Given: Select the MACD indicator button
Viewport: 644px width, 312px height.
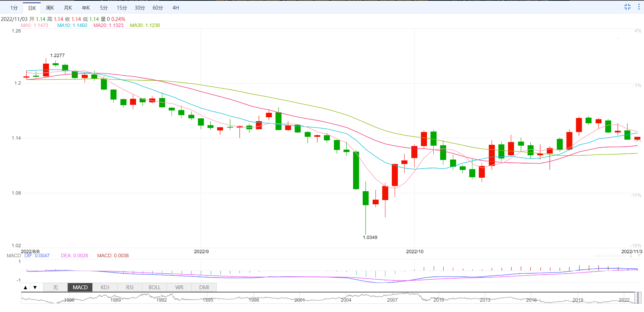Looking at the screenshot, I should pyautogui.click(x=80, y=287).
